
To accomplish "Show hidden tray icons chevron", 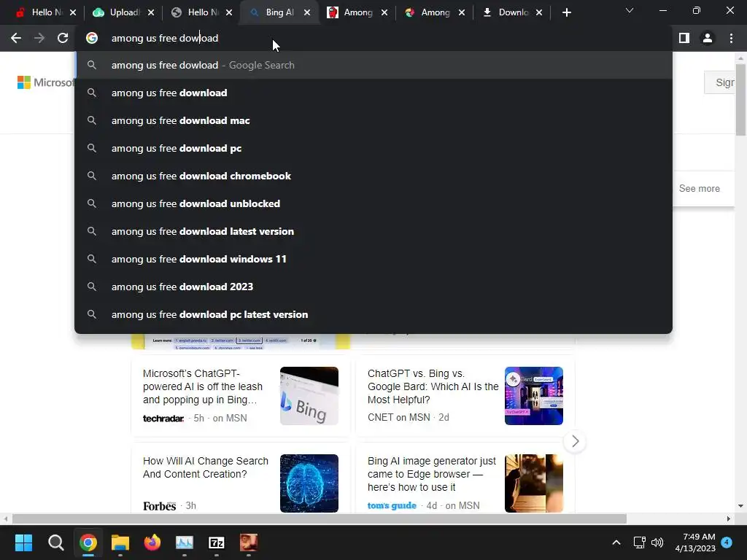I will click(x=616, y=542).
